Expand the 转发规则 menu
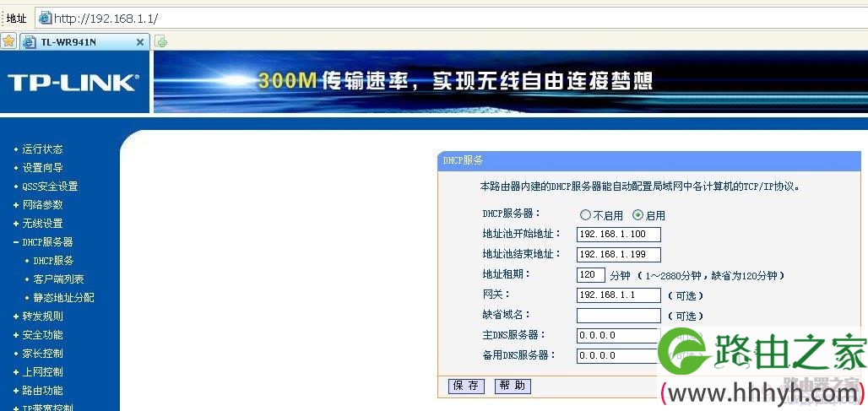Screen dimensions: 868x411 pos(42,316)
